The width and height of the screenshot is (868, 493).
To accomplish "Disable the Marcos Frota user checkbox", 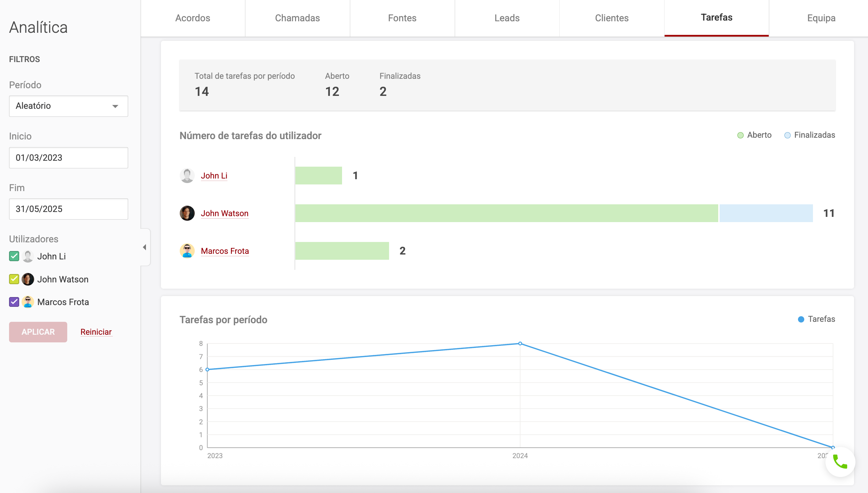I will tap(14, 302).
